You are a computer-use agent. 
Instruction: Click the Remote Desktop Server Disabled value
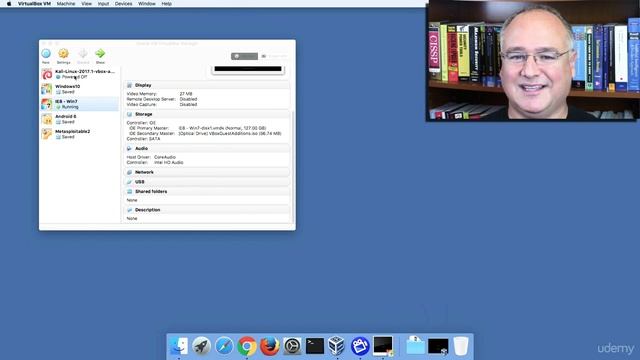click(188, 99)
